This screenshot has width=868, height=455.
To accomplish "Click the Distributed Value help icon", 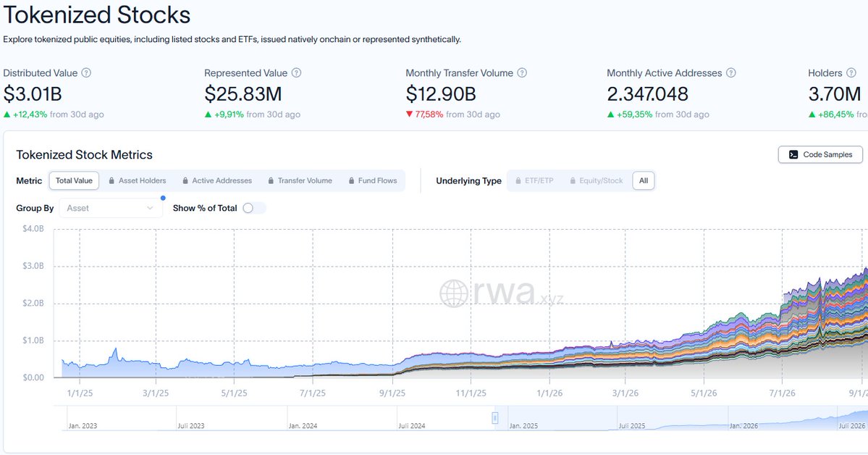I will 86,72.
